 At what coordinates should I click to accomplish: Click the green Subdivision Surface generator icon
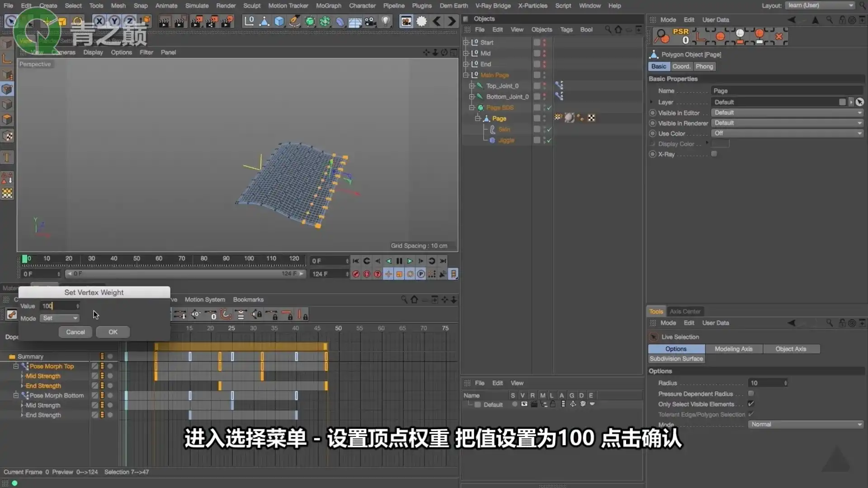coord(310,21)
